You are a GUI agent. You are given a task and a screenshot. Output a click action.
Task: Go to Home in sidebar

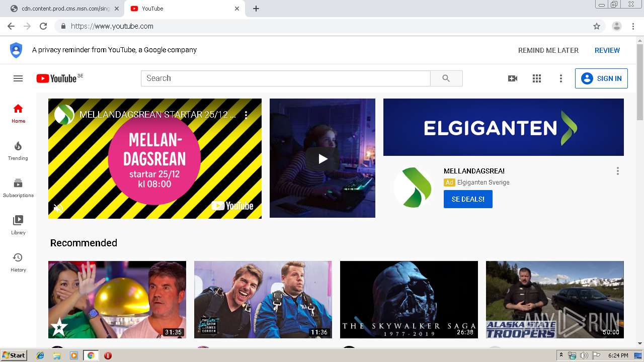18,114
